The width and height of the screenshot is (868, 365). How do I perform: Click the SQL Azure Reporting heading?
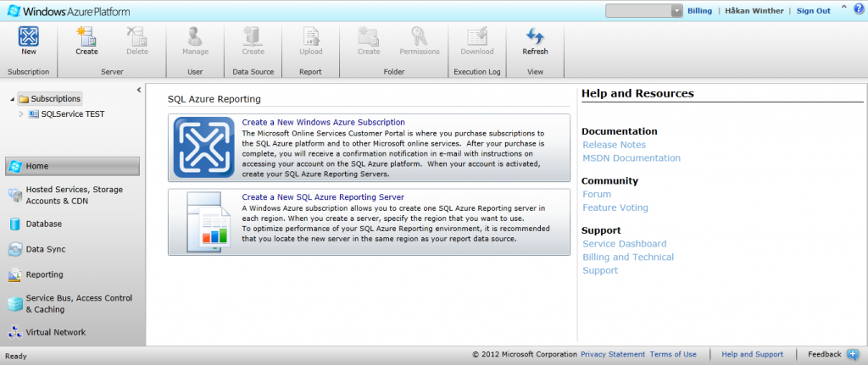click(214, 100)
